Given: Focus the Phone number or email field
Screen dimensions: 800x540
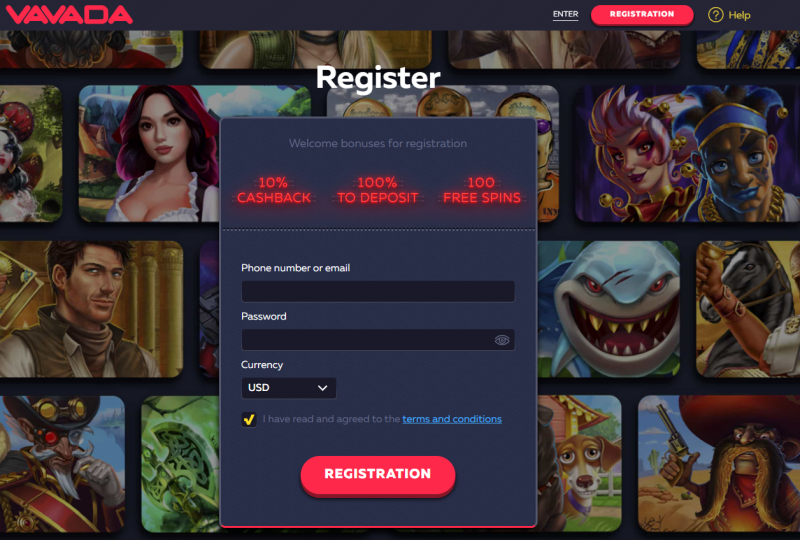Looking at the screenshot, I should (378, 291).
